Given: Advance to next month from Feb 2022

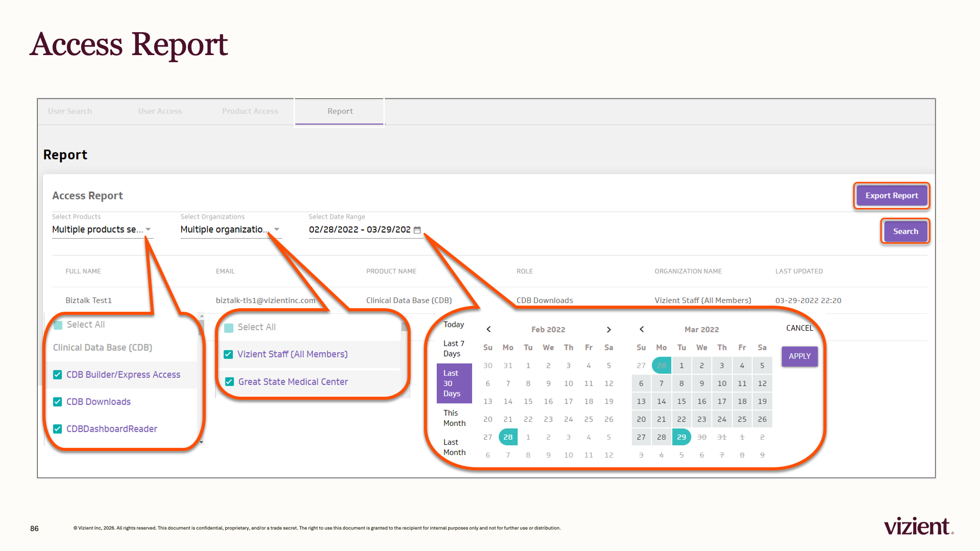Looking at the screenshot, I should [x=608, y=330].
